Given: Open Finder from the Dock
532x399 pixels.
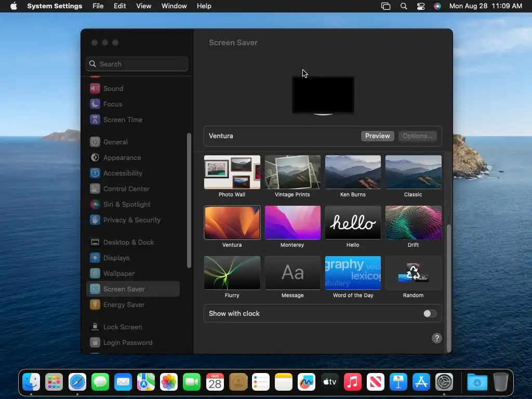Looking at the screenshot, I should (x=31, y=382).
